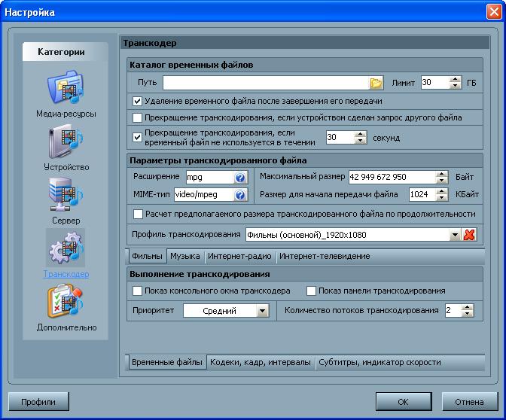Enable Показ панели транскодирования checkbox

pos(311,291)
